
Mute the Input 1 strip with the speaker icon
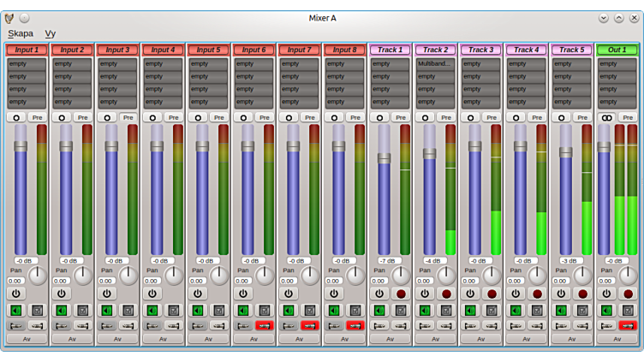click(x=16, y=311)
